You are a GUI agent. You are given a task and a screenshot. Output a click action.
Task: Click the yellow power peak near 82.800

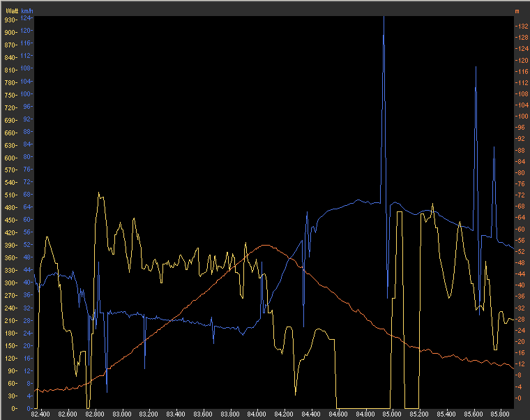click(99, 193)
